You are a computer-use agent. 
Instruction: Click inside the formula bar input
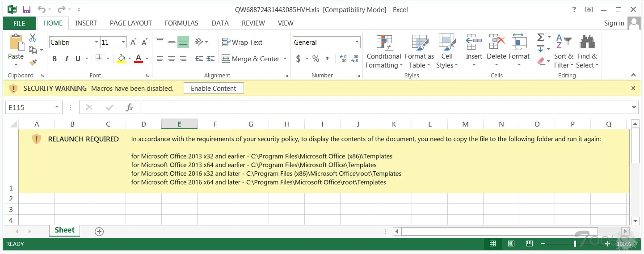point(384,107)
